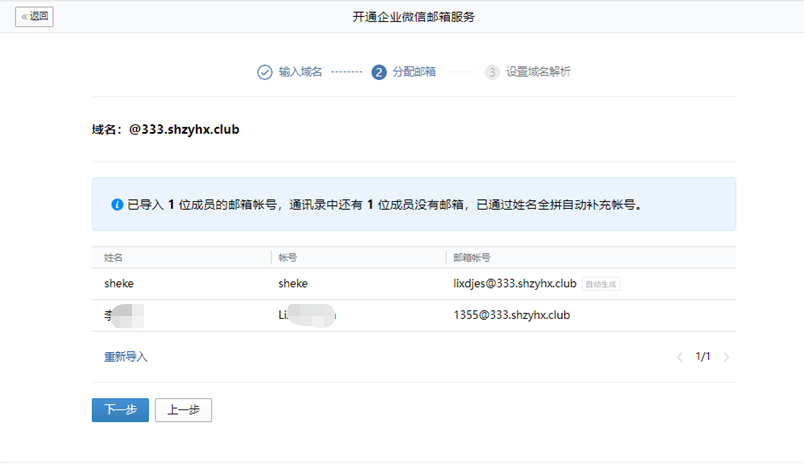804x473 pixels.
Task: Select the sheke account cell
Action: (x=293, y=284)
